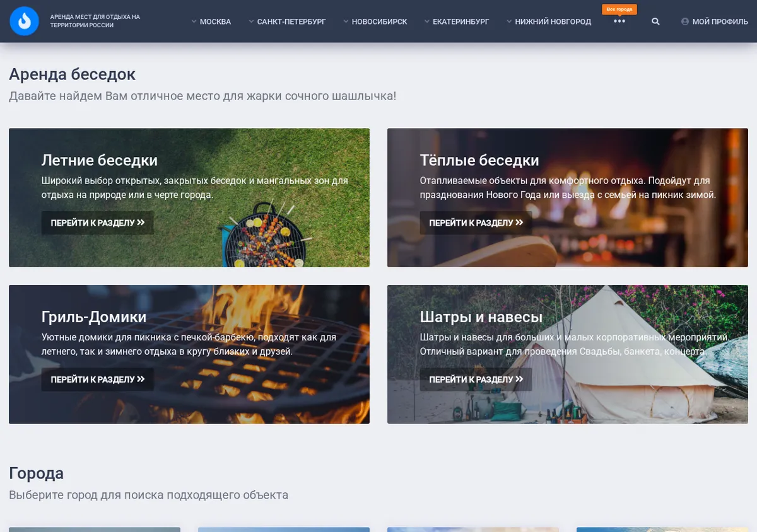Expand the Новосибирск city dropdown
This screenshot has height=532, width=757.
click(x=375, y=21)
